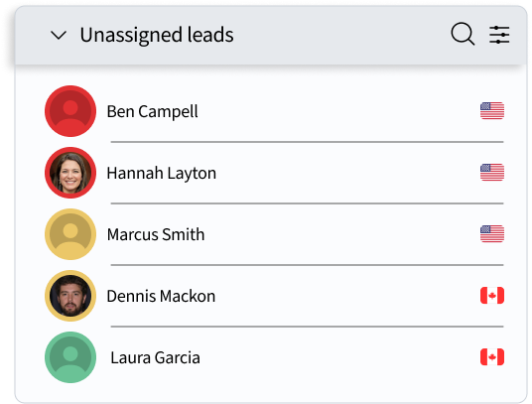Click the Dennis Mackon lead name

tap(161, 296)
